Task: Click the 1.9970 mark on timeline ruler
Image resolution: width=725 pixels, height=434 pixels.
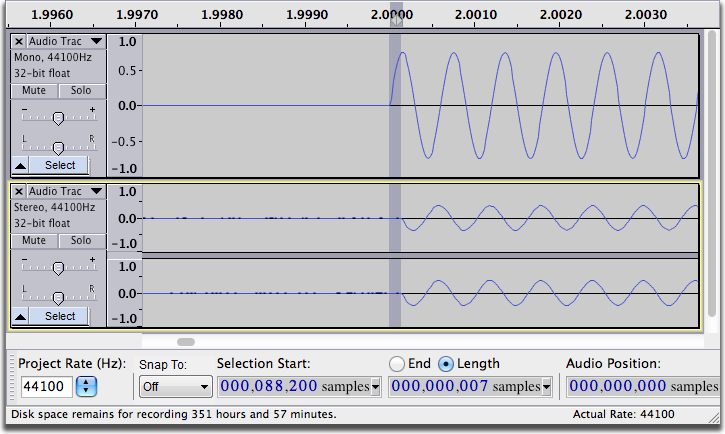Action: [x=137, y=15]
